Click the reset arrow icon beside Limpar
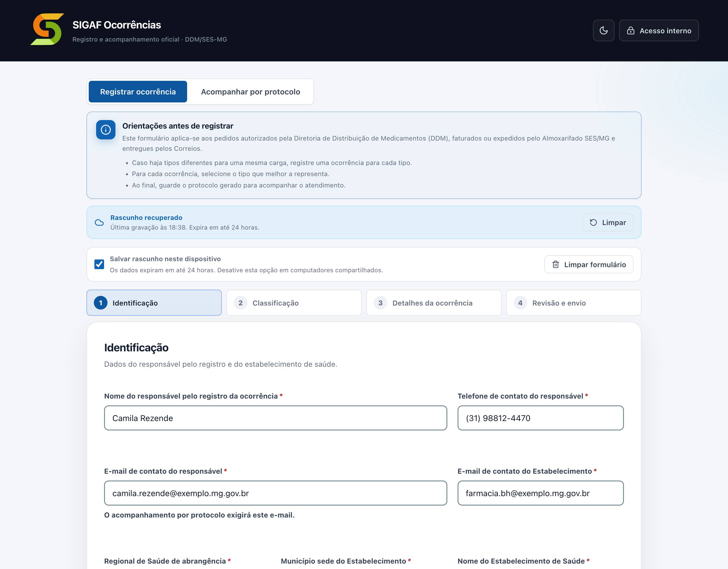 coord(593,222)
